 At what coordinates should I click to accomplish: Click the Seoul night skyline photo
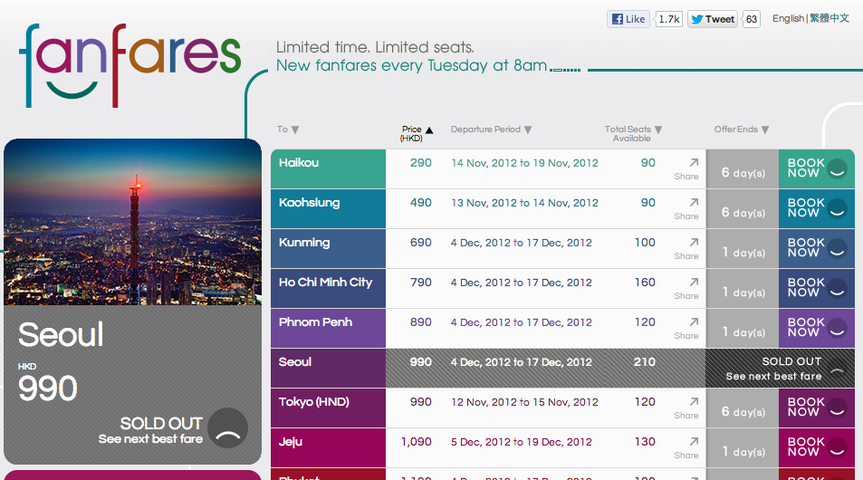pos(133,222)
